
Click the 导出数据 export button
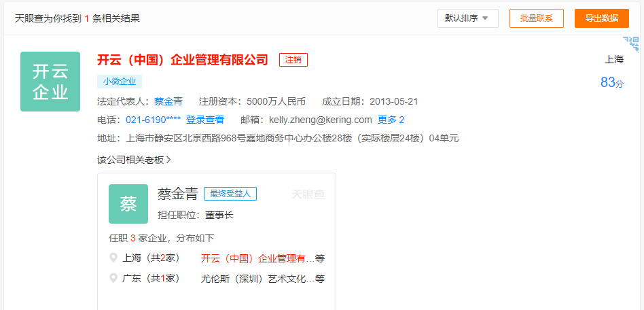(x=601, y=18)
